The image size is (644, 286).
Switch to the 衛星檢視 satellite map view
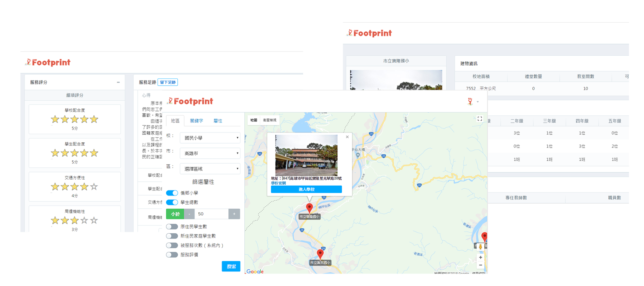[269, 120]
